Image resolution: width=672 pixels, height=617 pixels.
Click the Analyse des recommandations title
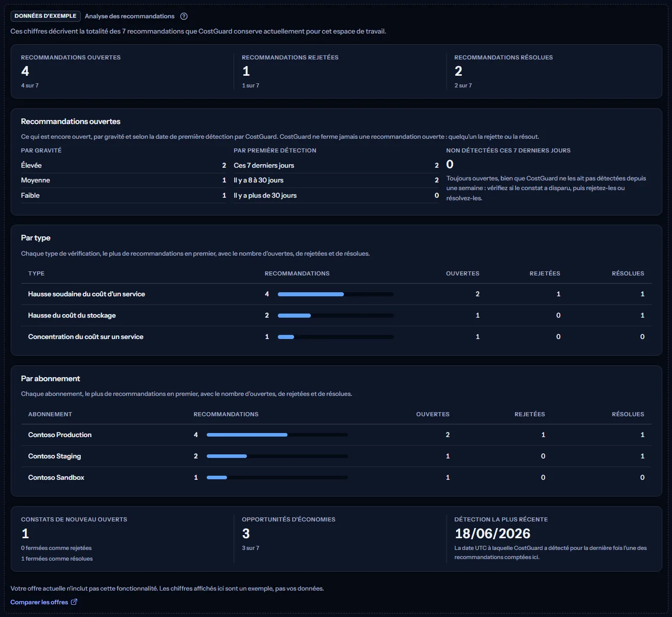click(130, 16)
